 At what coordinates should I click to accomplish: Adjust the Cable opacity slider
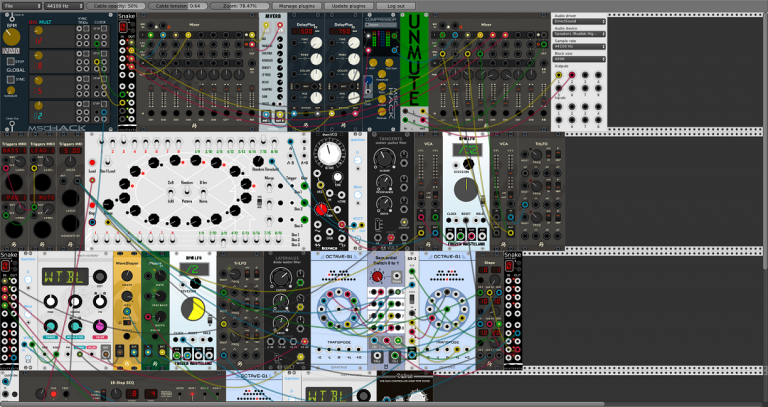[116, 6]
